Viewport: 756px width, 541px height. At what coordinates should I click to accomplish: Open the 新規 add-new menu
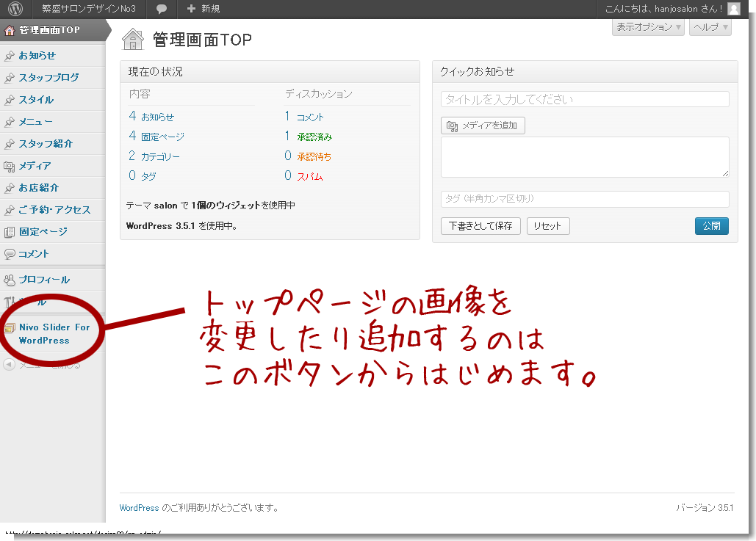[x=204, y=9]
